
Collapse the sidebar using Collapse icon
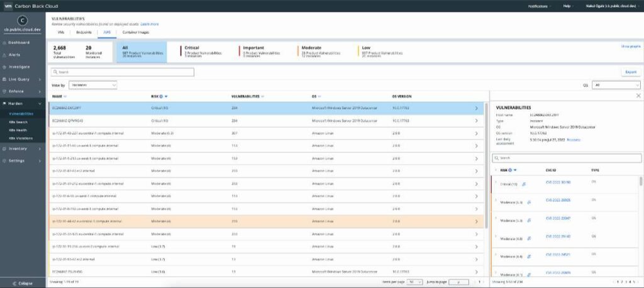(14, 284)
